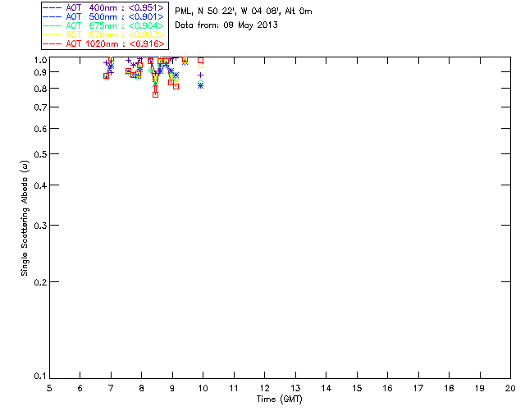The height and width of the screenshot is (420, 525).
Task: Click the x-axis tick label 13
Action: tap(295, 388)
